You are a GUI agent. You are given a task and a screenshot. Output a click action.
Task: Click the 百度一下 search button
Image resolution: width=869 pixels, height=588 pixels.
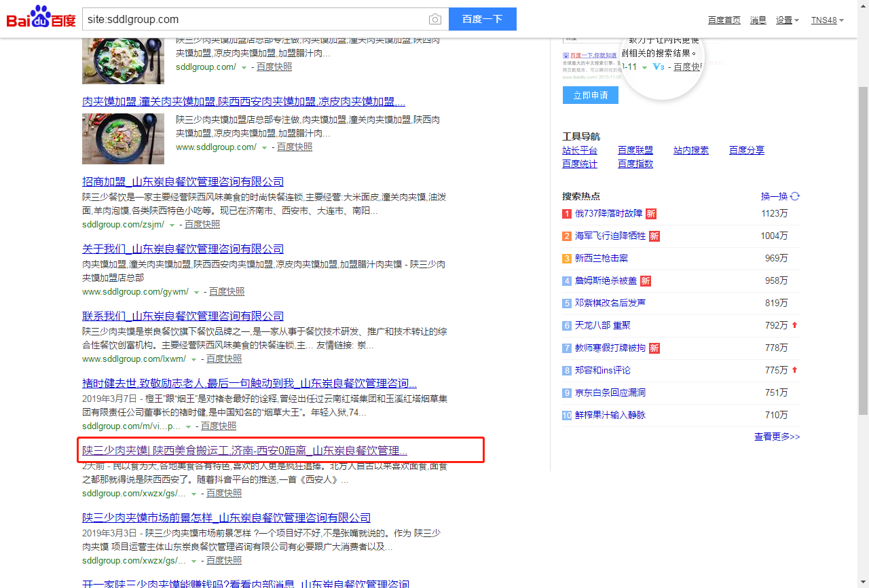point(483,19)
